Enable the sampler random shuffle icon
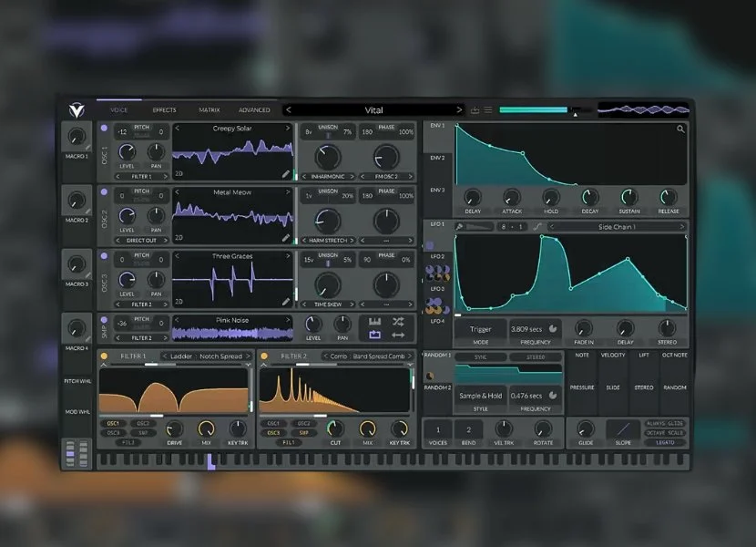The width and height of the screenshot is (756, 547). pos(398,322)
